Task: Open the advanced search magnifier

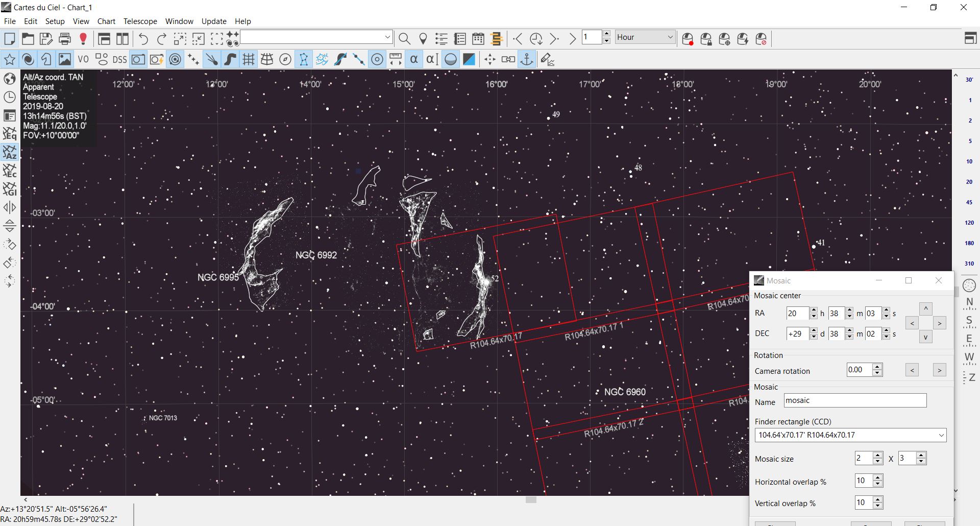Action: [404, 39]
